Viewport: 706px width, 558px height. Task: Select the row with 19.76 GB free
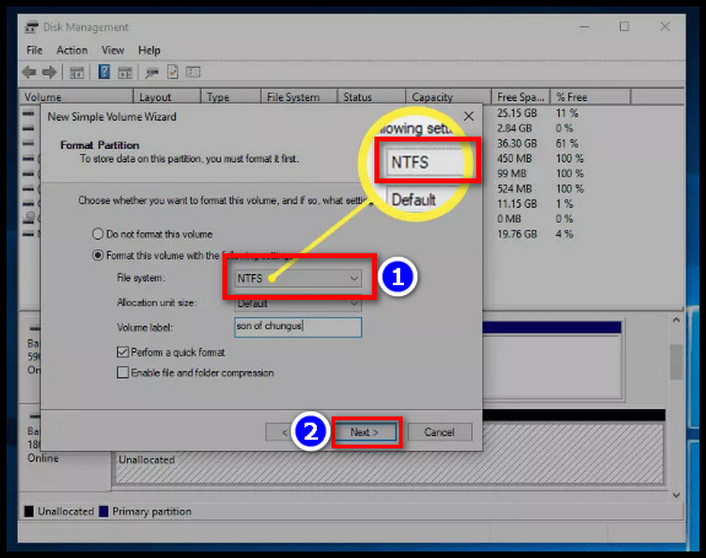(x=517, y=234)
